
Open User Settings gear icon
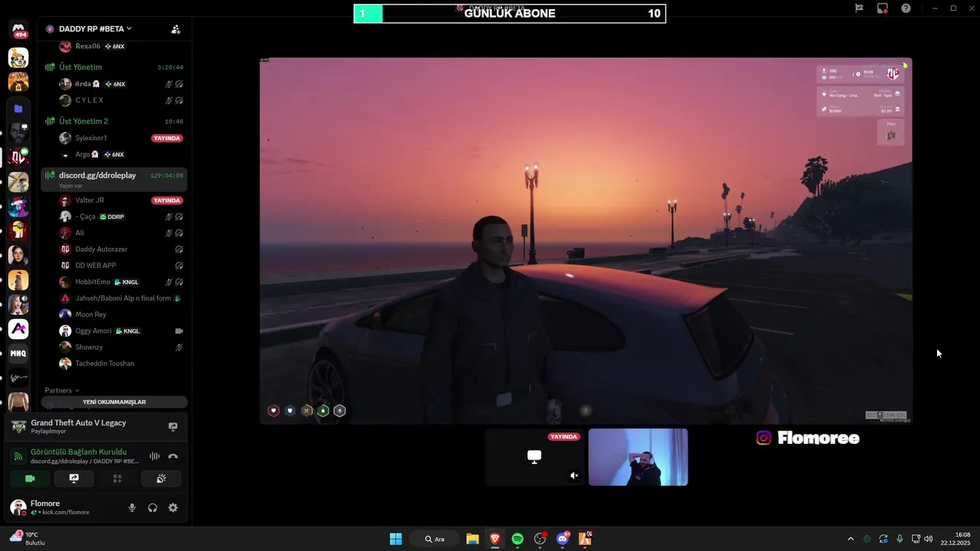pos(173,507)
